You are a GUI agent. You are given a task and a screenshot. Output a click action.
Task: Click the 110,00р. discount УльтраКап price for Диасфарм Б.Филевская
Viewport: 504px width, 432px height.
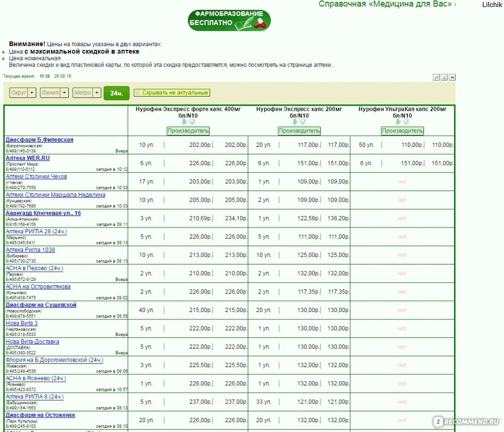413,145
